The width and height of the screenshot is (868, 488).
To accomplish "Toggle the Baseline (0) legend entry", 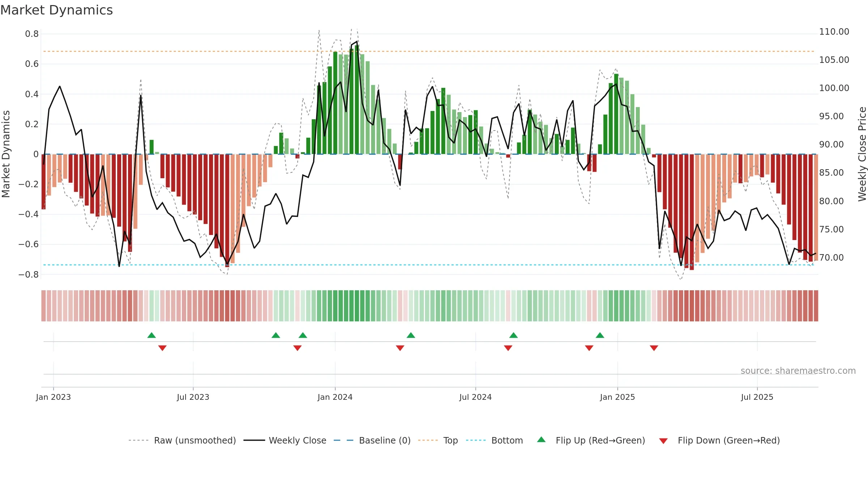I will 372,440.
